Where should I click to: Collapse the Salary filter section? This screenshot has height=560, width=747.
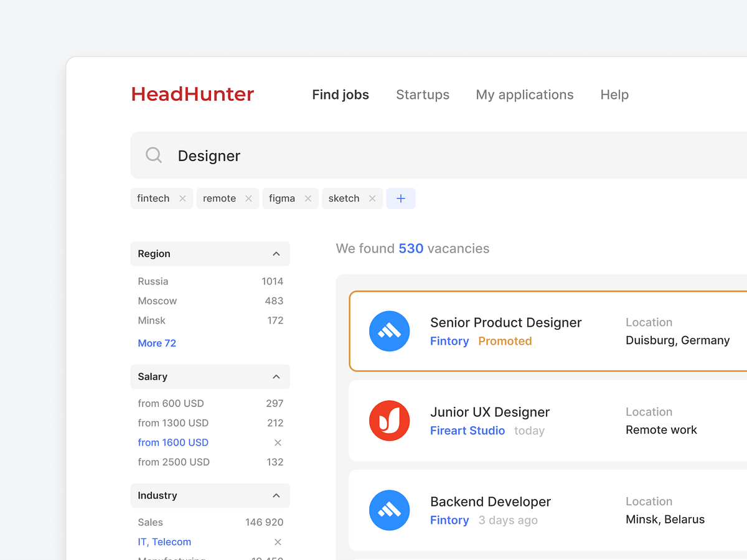click(x=276, y=376)
